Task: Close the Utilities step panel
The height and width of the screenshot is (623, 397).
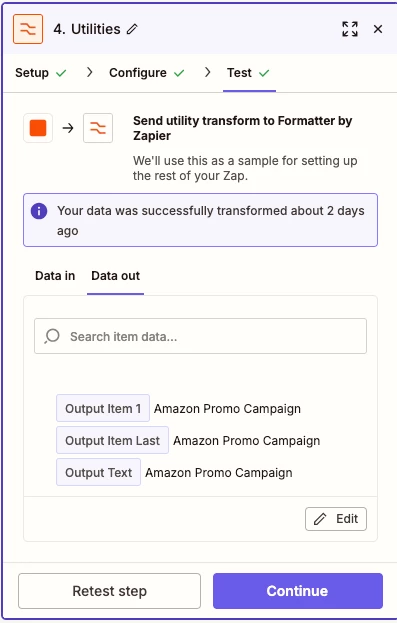Action: pyautogui.click(x=378, y=29)
